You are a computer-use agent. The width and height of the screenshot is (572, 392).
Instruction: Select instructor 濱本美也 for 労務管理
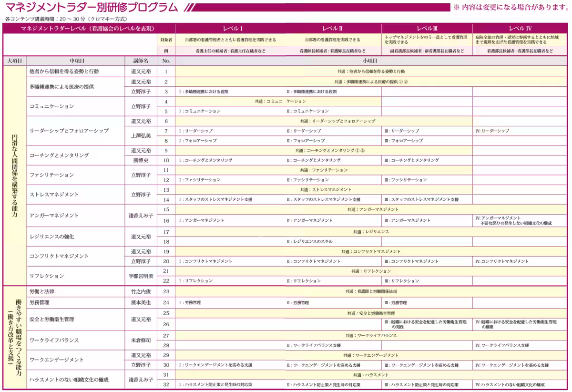(141, 303)
